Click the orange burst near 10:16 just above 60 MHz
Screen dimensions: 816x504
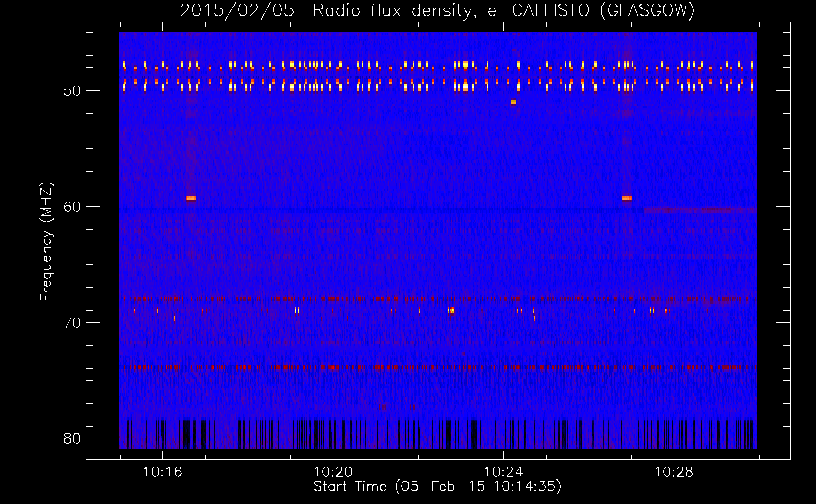(x=191, y=198)
